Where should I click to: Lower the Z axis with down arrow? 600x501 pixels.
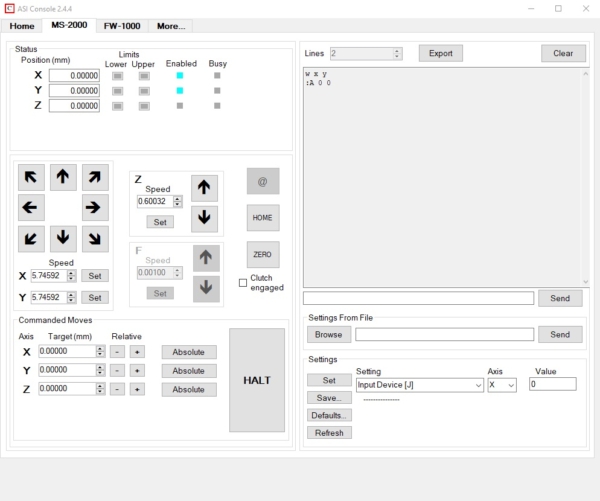pos(204,219)
